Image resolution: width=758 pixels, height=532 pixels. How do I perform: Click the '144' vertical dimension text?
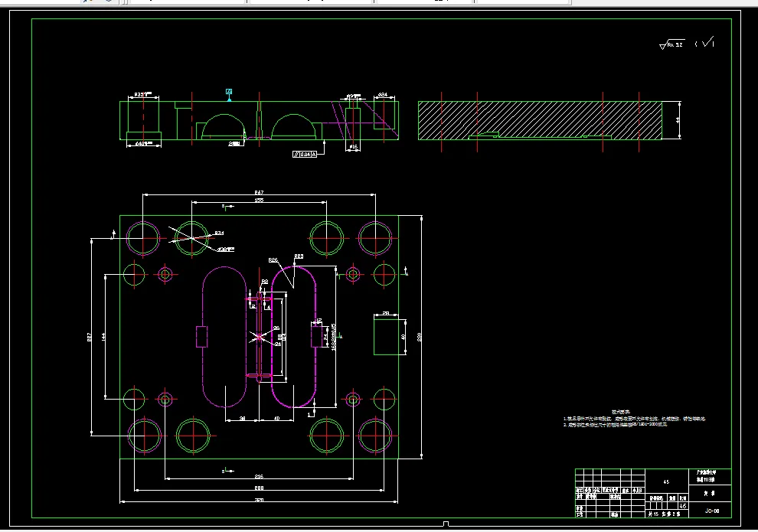tap(103, 337)
